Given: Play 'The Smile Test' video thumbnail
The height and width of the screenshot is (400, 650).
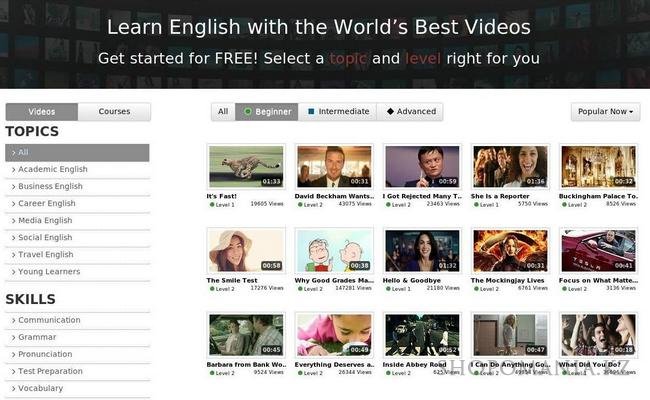Looking at the screenshot, I should pos(245,250).
